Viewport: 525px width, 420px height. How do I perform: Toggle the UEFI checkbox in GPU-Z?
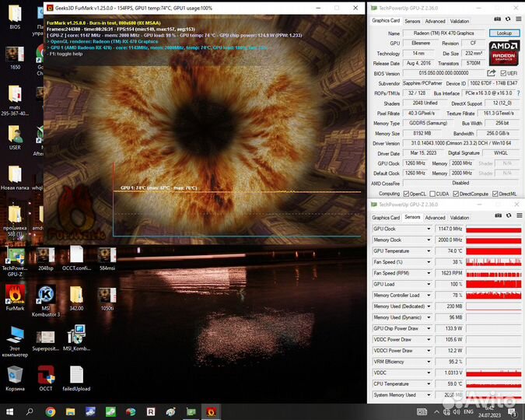503,73
